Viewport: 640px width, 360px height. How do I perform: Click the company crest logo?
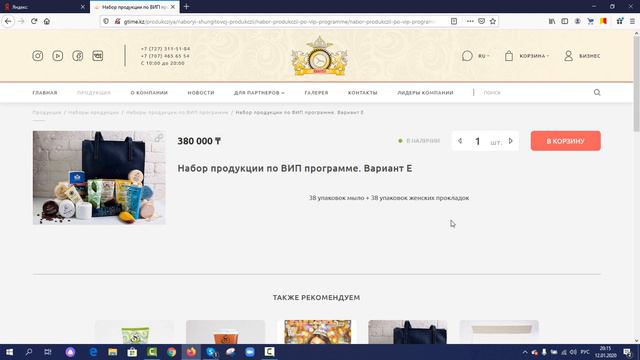click(320, 56)
